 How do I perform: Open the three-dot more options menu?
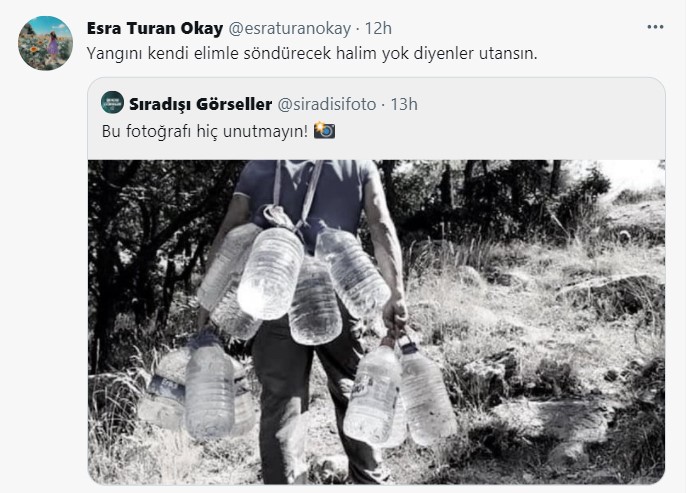click(655, 27)
